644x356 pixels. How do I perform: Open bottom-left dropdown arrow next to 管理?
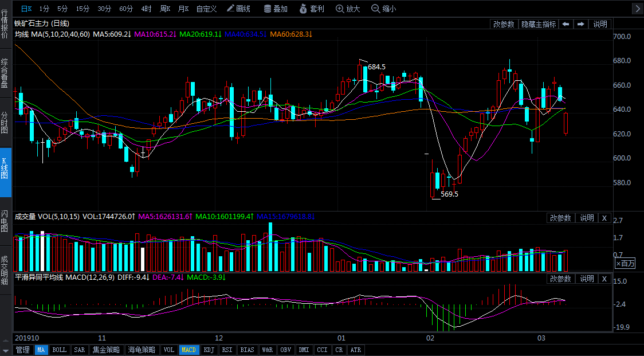[x=5, y=350]
